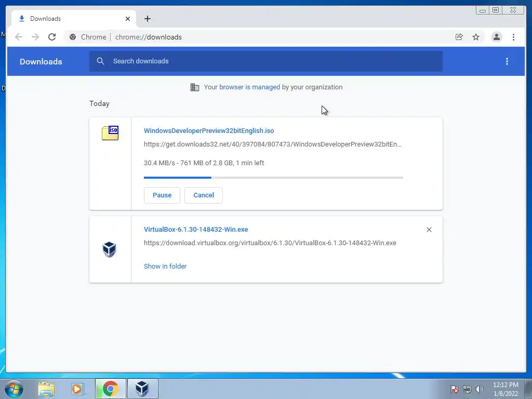Pause the ISO download

[162, 195]
